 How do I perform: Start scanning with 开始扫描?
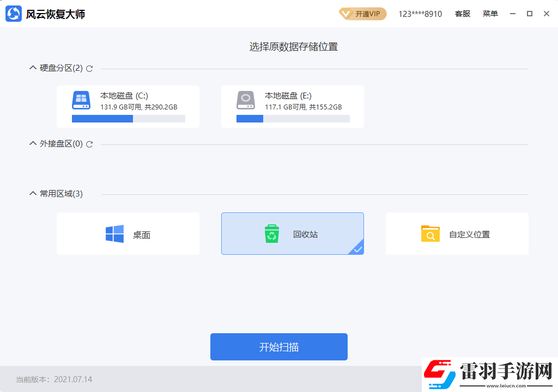click(x=278, y=346)
